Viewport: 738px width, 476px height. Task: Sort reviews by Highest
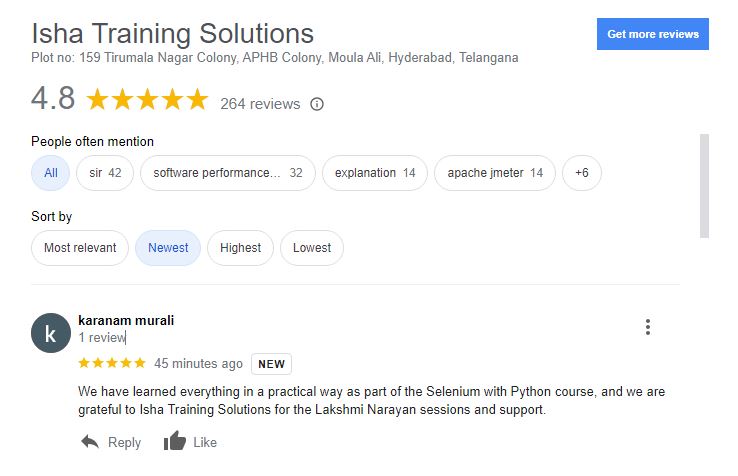[x=241, y=248]
